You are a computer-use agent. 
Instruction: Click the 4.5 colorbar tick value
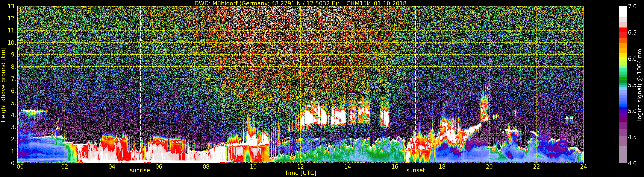tap(632, 137)
